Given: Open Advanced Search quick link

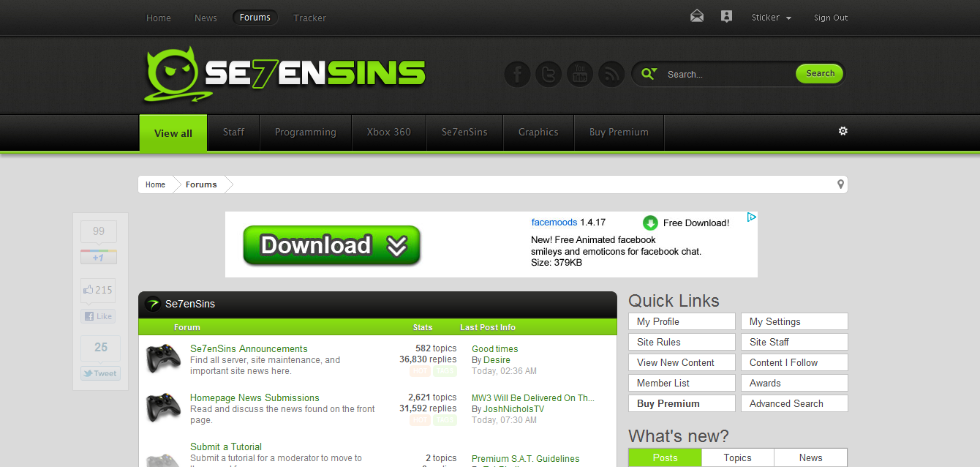Looking at the screenshot, I should coord(794,403).
